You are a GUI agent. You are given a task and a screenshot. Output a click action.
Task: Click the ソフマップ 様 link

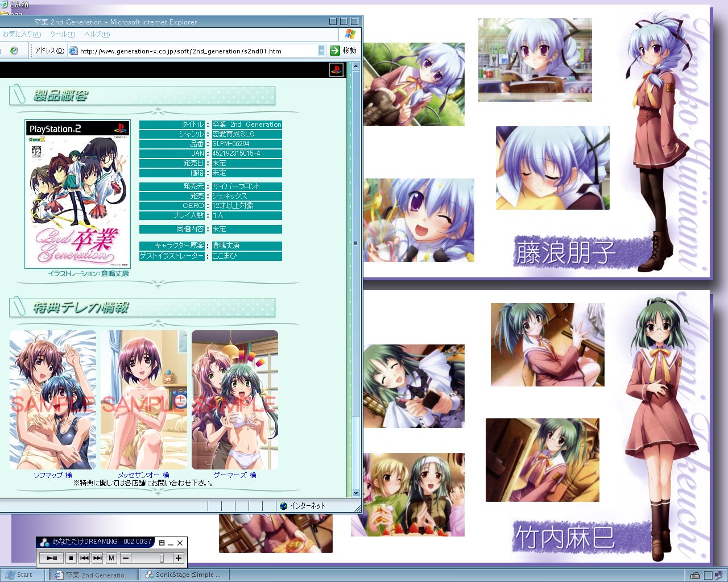click(52, 475)
